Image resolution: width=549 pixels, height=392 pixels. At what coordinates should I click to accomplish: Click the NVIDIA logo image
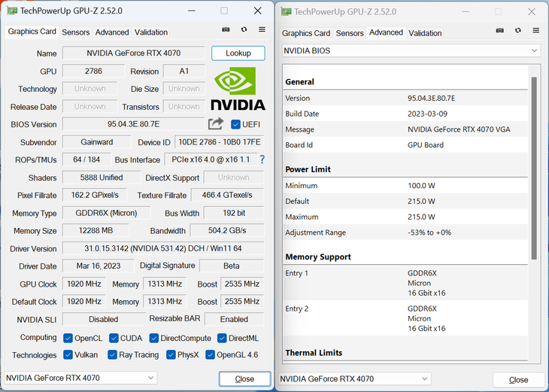tap(238, 88)
